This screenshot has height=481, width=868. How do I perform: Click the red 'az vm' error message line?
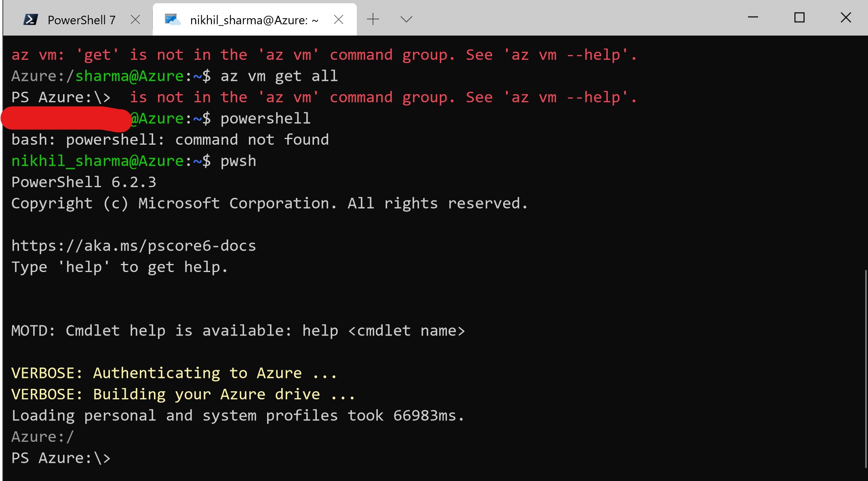(x=323, y=55)
